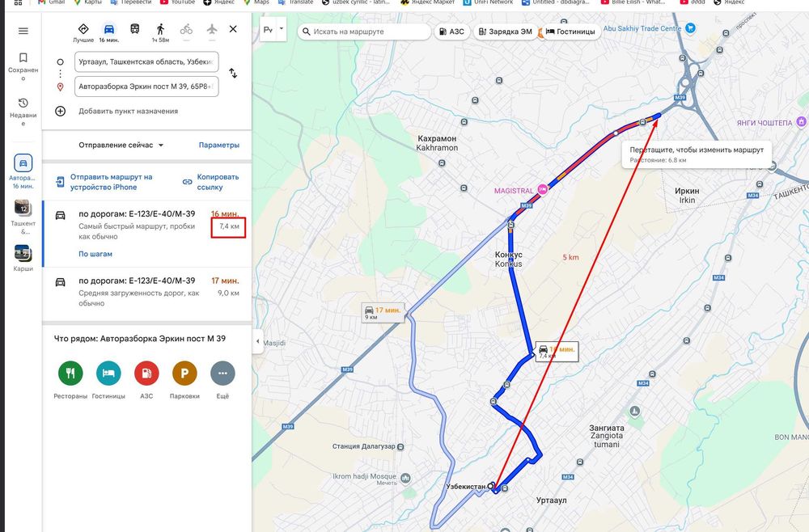Copy the route link
The width and height of the screenshot is (809, 532).
pos(211,182)
